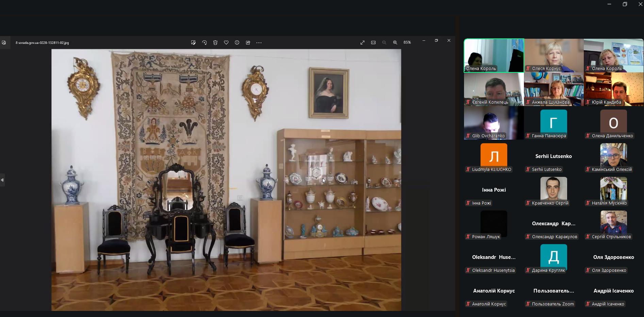This screenshot has height=317, width=644.
Task: Show actual size with the 1:1 icon
Action: tap(373, 42)
